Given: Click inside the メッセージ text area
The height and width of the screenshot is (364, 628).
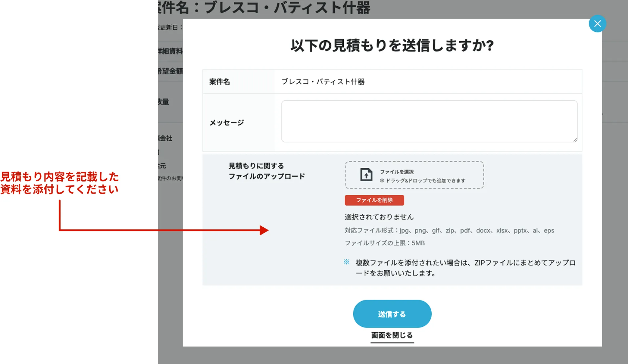Looking at the screenshot, I should pyautogui.click(x=429, y=121).
